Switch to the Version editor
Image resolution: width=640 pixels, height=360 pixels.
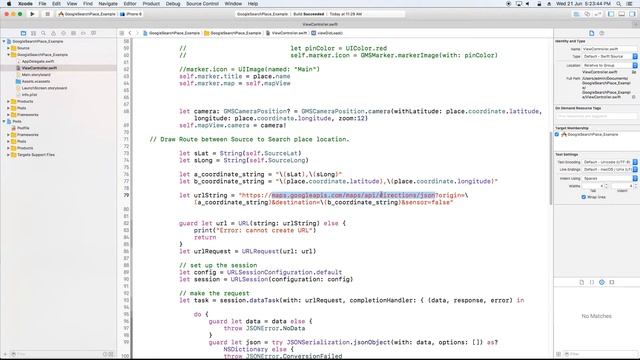point(598,14)
